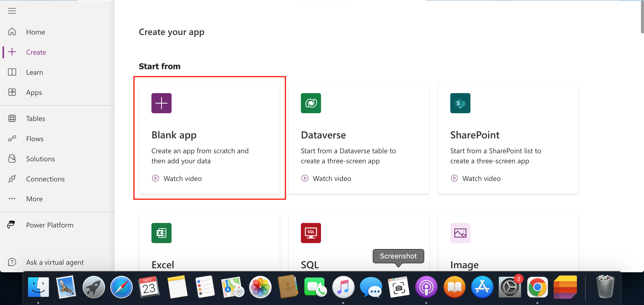Open Flows from the sidebar
The width and height of the screenshot is (644, 305).
pyautogui.click(x=34, y=139)
